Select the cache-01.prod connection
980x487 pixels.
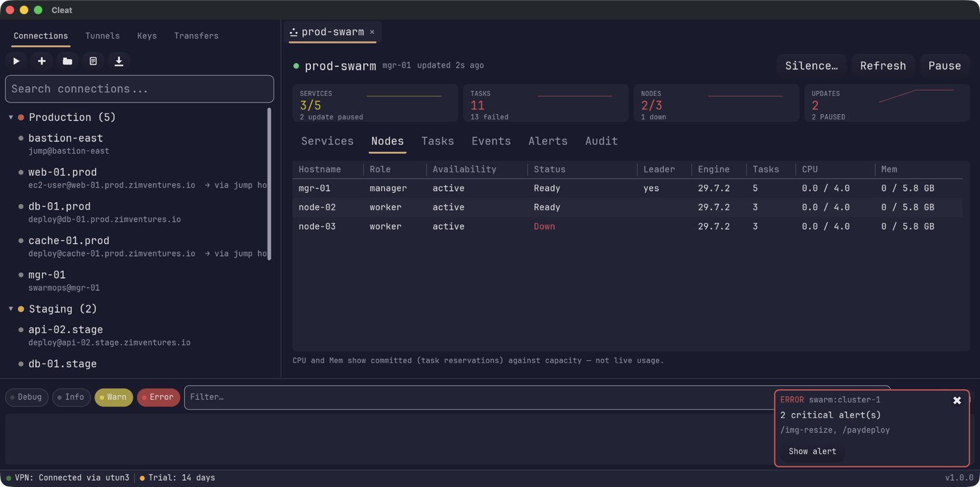(138, 247)
